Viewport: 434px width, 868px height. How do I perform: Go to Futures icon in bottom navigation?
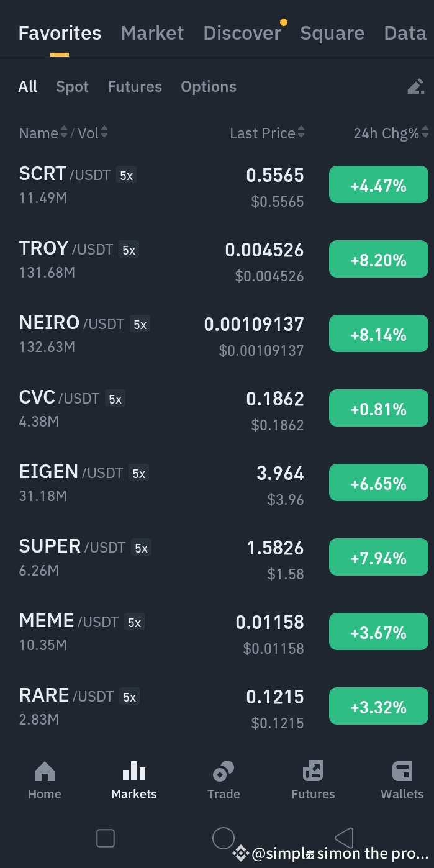coord(313,772)
